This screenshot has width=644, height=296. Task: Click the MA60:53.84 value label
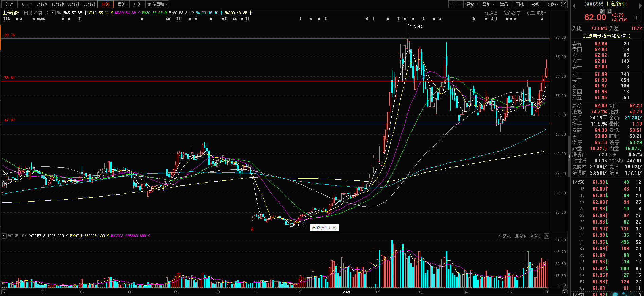click(179, 13)
